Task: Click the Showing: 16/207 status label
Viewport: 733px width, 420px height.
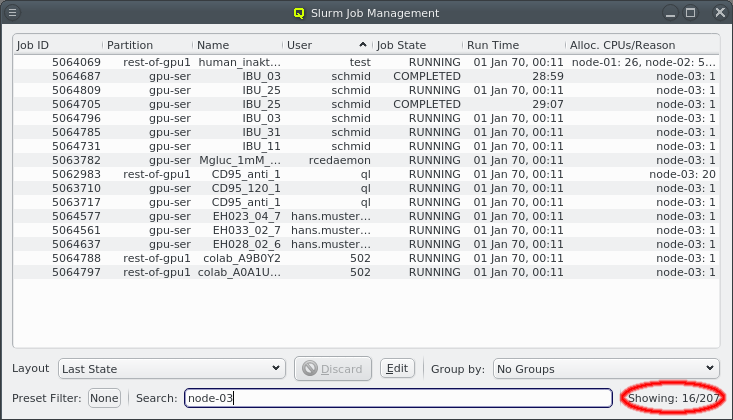Action: tap(673, 398)
